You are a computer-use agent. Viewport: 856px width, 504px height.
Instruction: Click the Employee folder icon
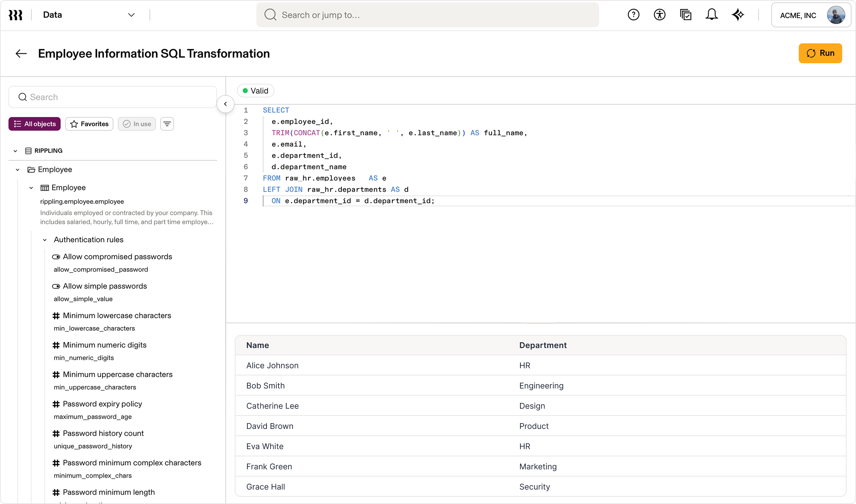[31, 170]
